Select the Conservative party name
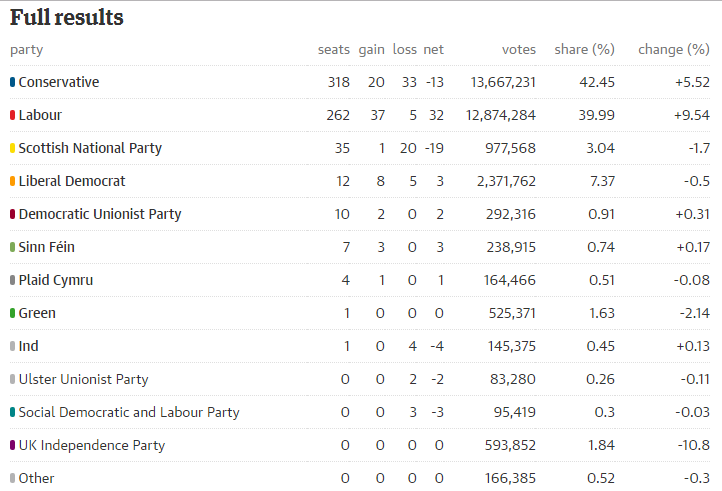Image resolution: width=722 pixels, height=491 pixels. pyautogui.click(x=59, y=82)
